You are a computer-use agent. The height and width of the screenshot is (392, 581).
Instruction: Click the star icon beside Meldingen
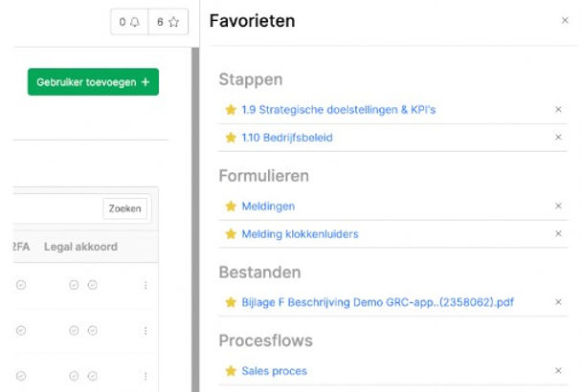click(x=230, y=206)
